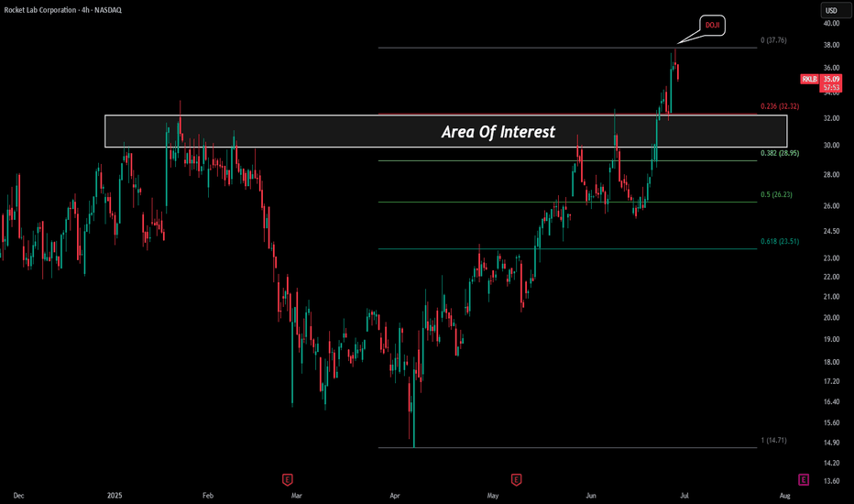The image size is (854, 504).
Task: Click the purple upcoming earnings E marker
Action: coord(804,480)
